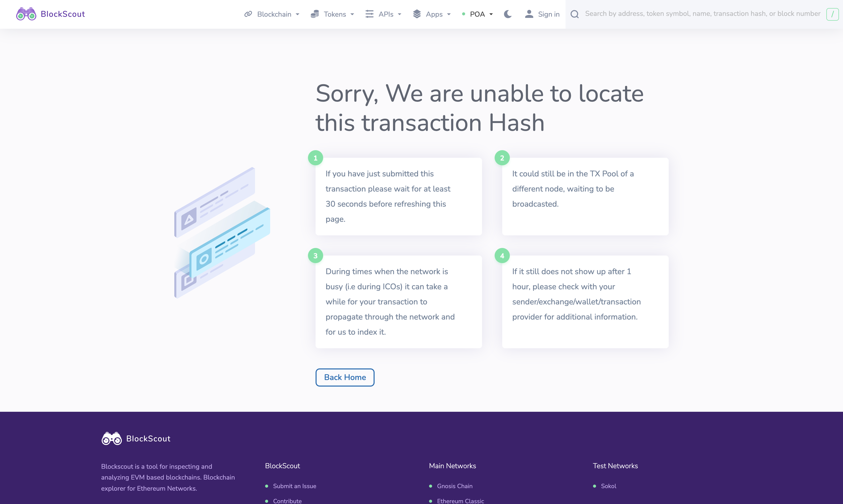Viewport: 843px width, 504px height.
Task: Open the Blockchain dropdown menu
Action: (272, 14)
